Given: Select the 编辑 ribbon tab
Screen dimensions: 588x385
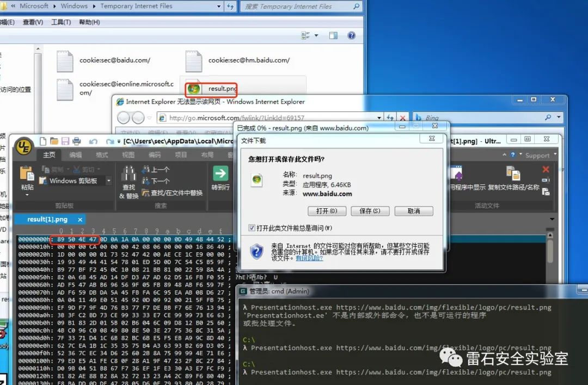Looking at the screenshot, I should point(75,154).
